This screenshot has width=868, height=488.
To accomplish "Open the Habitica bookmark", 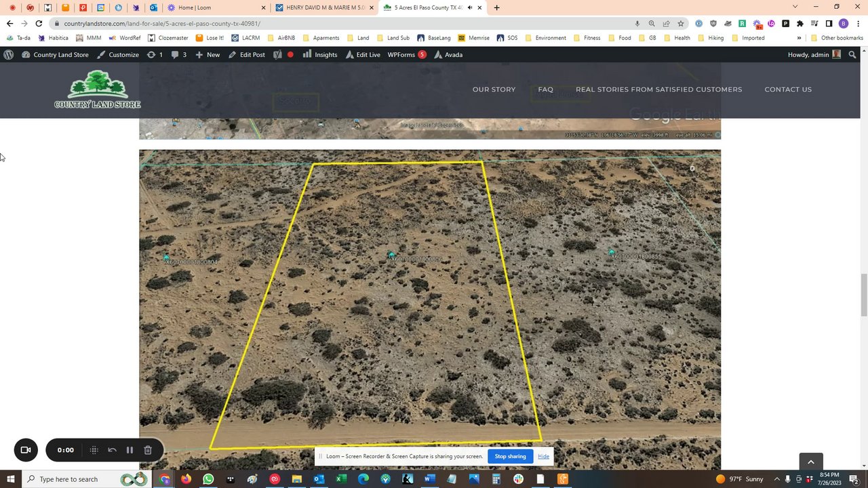I will click(x=53, y=38).
